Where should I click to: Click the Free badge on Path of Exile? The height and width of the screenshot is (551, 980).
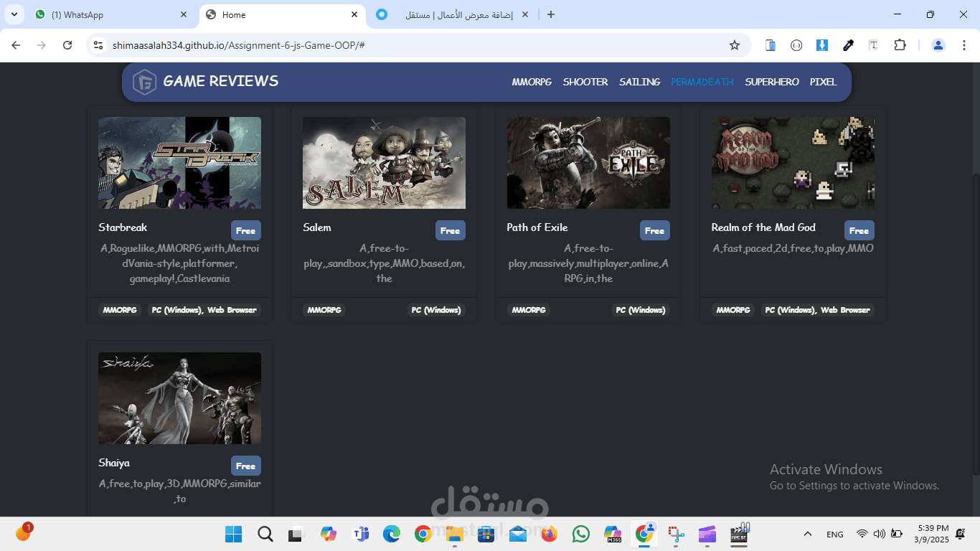click(x=655, y=230)
